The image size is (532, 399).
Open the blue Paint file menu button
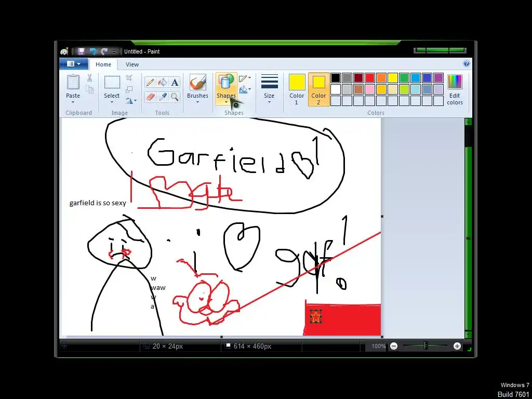point(74,64)
